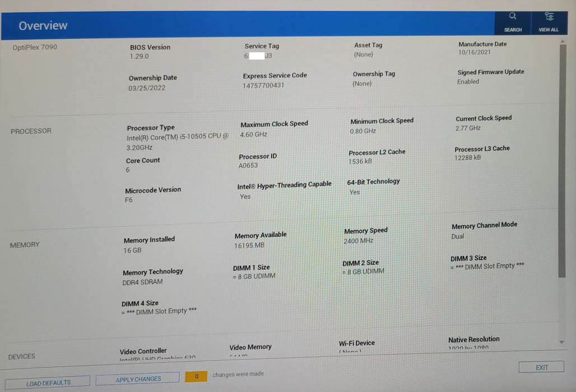Click DIMM 4 Size slot empty text
576x392 pixels.
coord(159,311)
